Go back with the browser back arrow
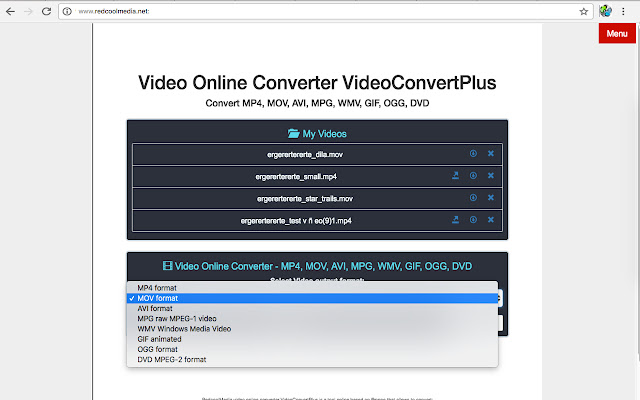The image size is (640, 400). coord(10,11)
